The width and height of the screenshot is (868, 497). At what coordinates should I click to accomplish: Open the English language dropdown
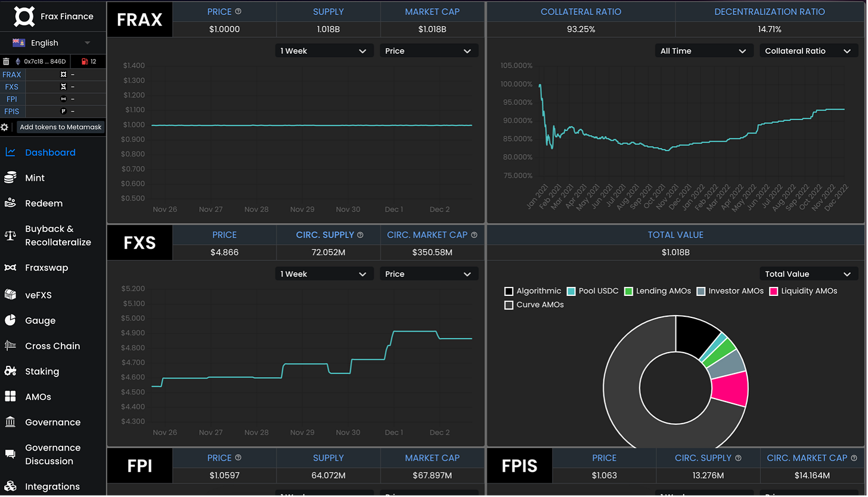tap(53, 43)
